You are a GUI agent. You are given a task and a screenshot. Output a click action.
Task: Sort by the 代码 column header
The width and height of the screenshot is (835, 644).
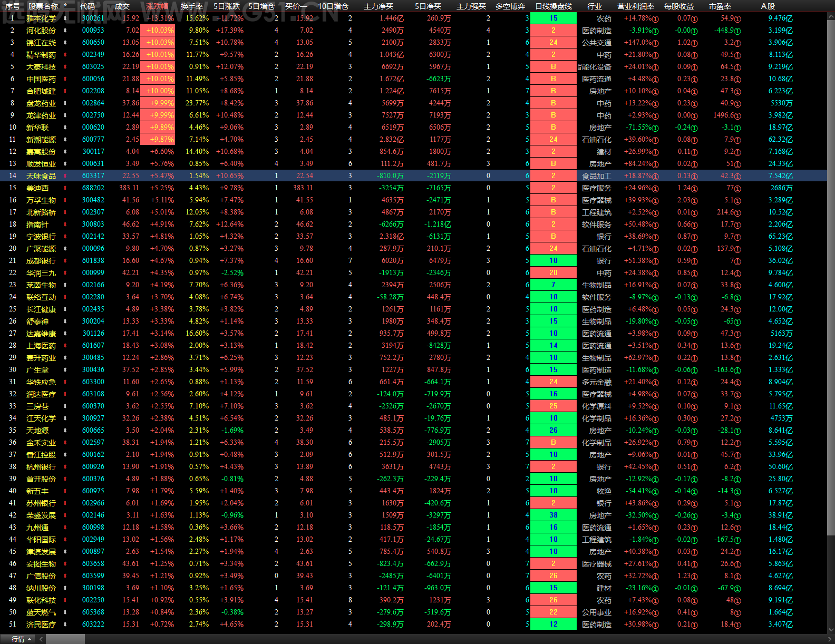[x=88, y=6]
